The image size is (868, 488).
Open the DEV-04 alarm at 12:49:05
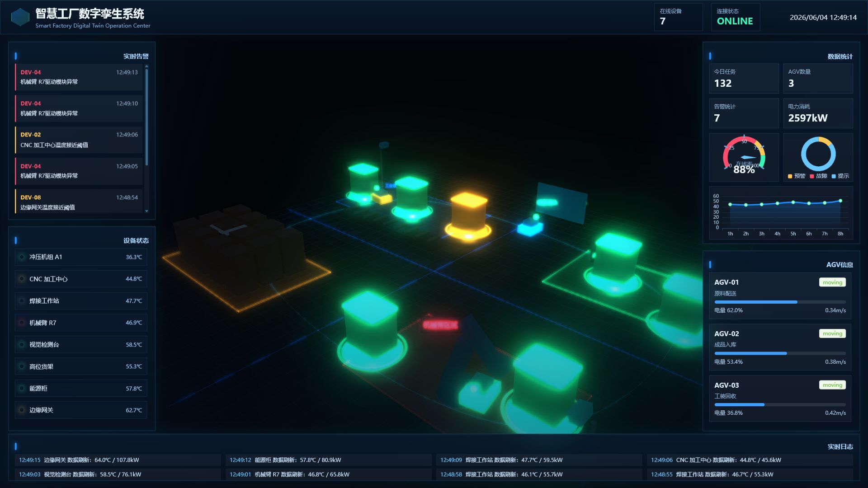pos(79,171)
